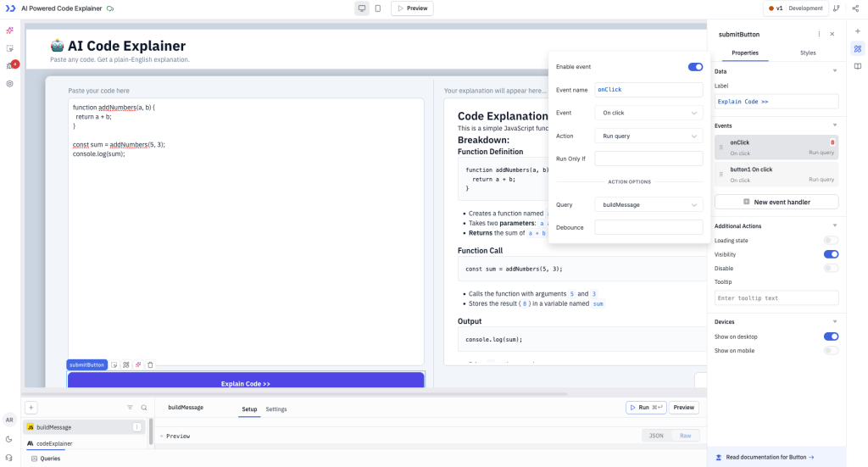Click the query panel Preview button

point(684,408)
